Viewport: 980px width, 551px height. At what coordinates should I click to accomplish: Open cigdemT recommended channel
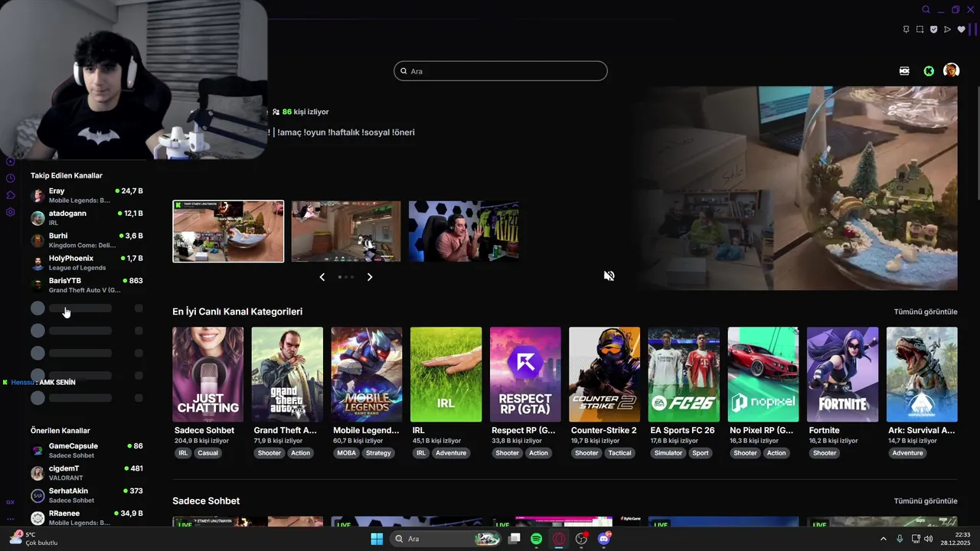(x=87, y=473)
